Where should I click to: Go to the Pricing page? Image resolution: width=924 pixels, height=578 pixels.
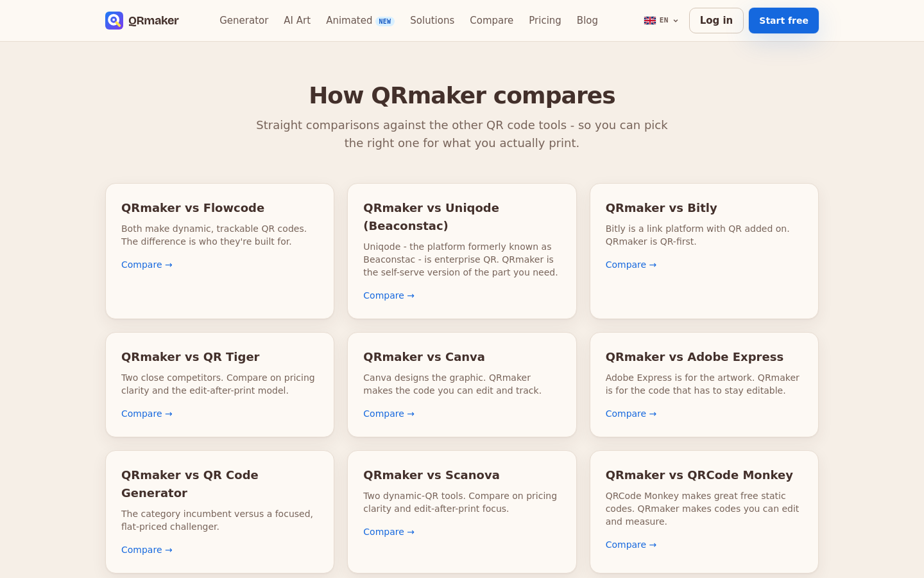coord(545,21)
